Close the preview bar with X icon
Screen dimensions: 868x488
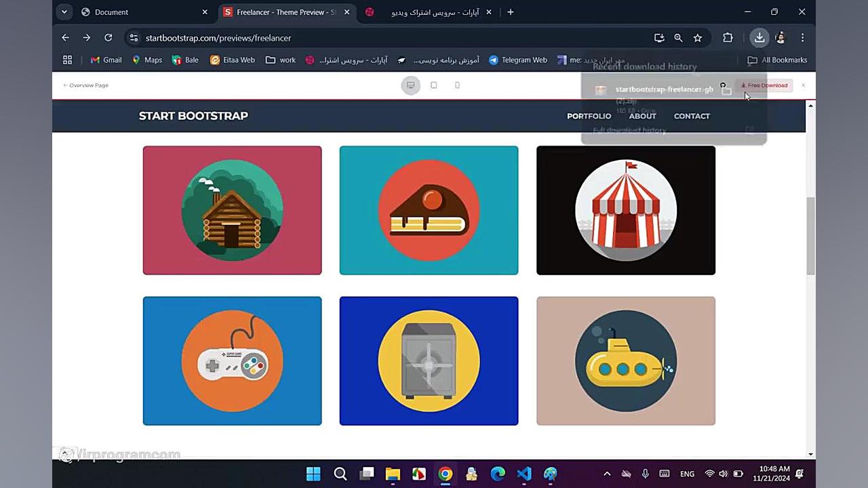point(803,85)
